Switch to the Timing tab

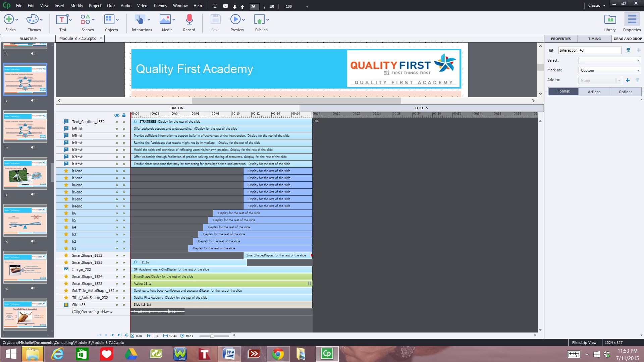click(x=594, y=39)
